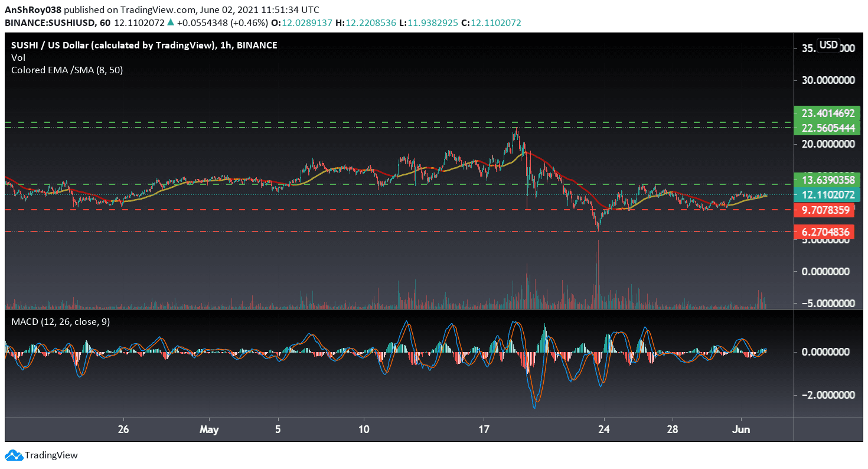Select the 24 date marker on time axis
This screenshot has height=469, width=868.
[x=604, y=428]
